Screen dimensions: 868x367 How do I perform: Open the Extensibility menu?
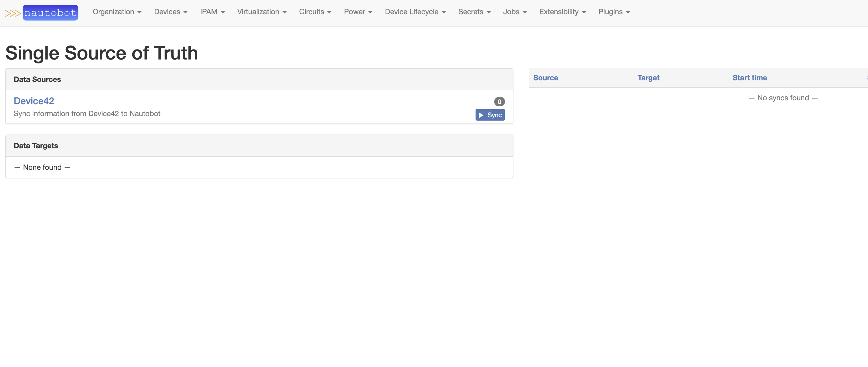[x=562, y=12]
